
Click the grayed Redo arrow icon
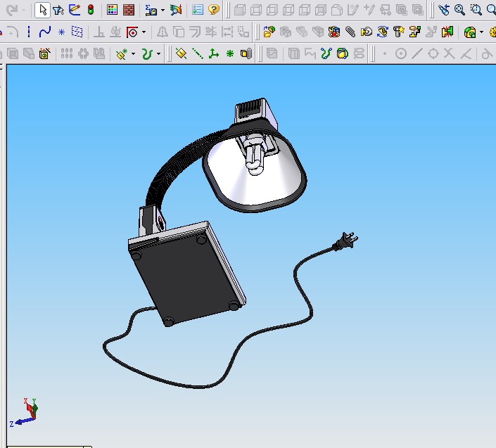coord(12,10)
